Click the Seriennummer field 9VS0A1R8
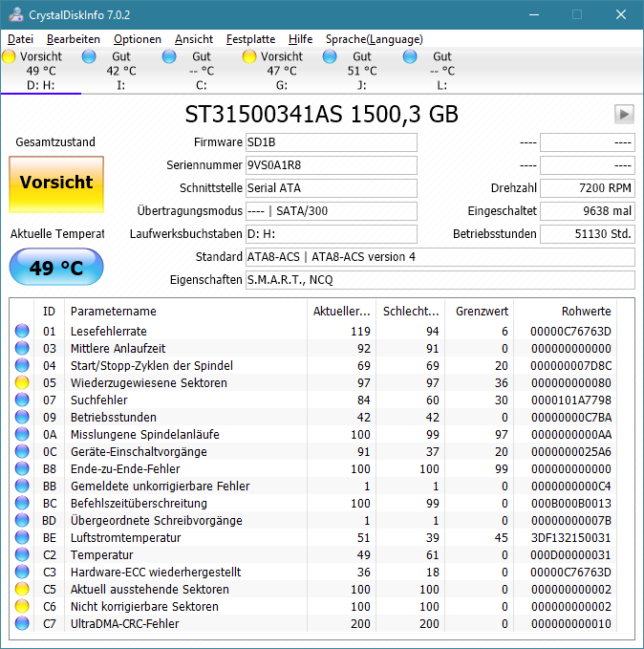The height and width of the screenshot is (649, 644). click(x=332, y=165)
